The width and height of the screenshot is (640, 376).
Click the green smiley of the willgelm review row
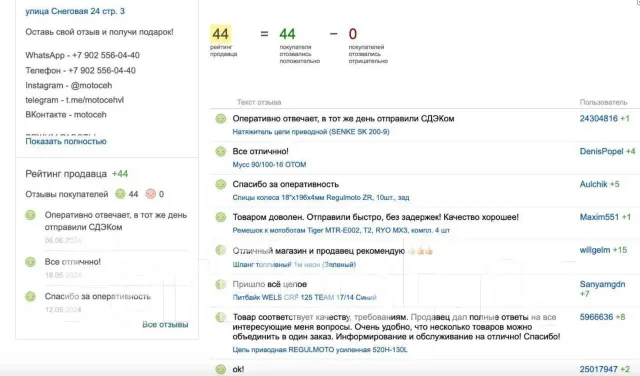[x=221, y=250]
